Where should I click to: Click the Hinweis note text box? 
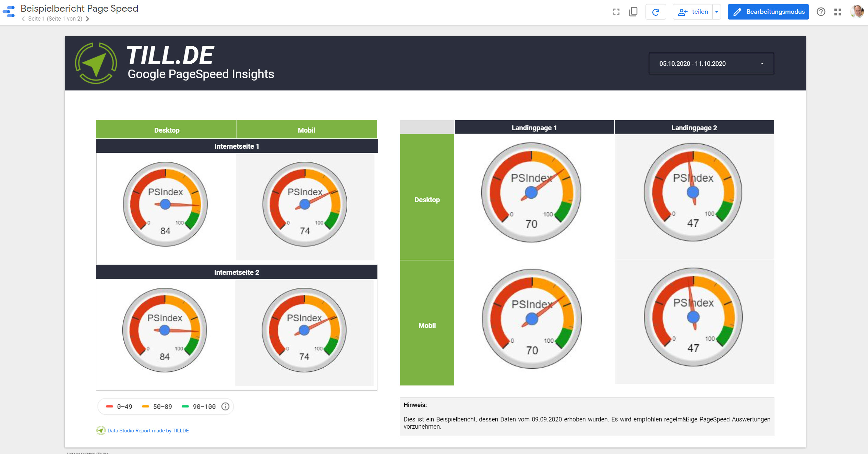click(587, 417)
